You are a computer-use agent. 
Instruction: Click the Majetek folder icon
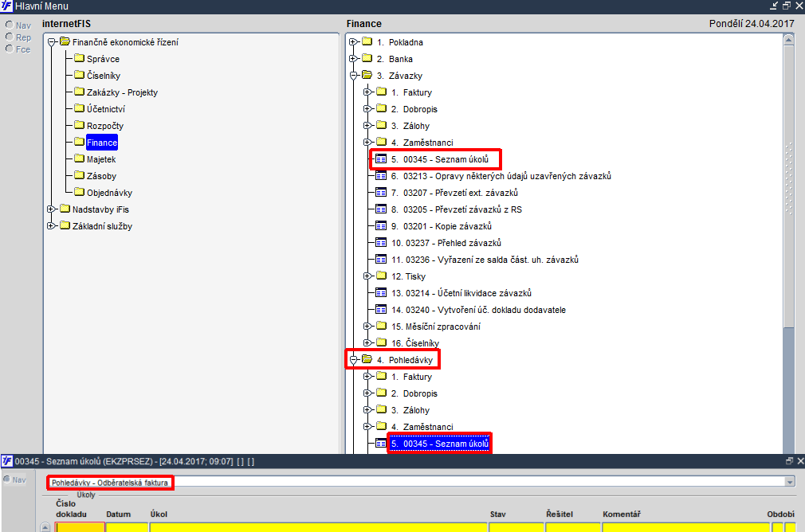79,158
